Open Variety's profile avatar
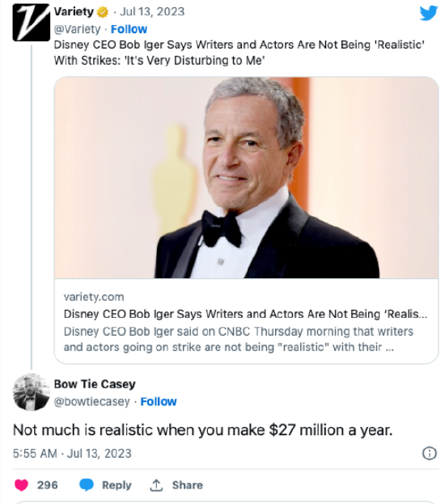Screen dimensions: 445x504 tap(32, 22)
